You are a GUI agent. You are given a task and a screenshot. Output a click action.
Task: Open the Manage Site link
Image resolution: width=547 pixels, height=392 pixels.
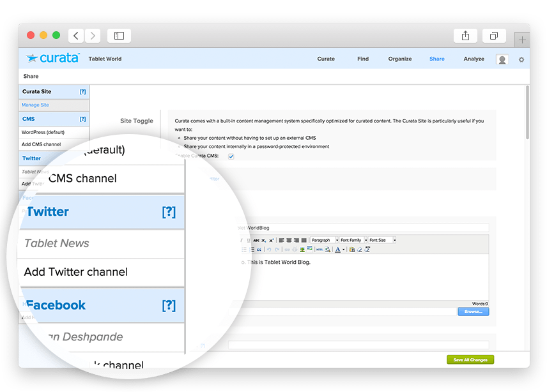coord(35,105)
